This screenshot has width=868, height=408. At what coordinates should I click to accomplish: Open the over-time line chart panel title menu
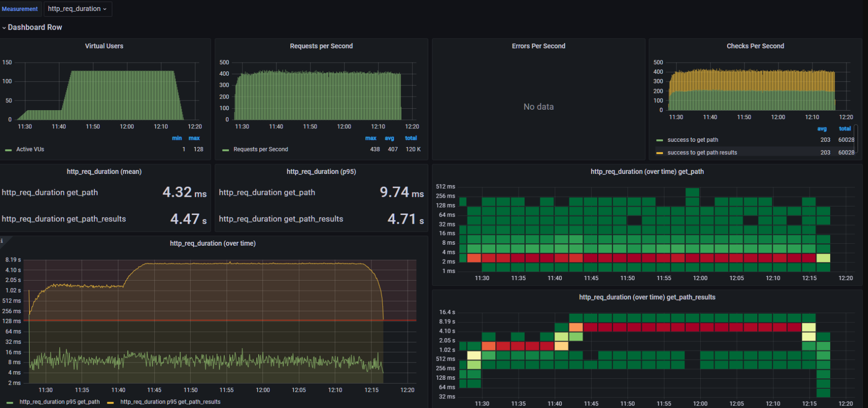click(x=213, y=243)
